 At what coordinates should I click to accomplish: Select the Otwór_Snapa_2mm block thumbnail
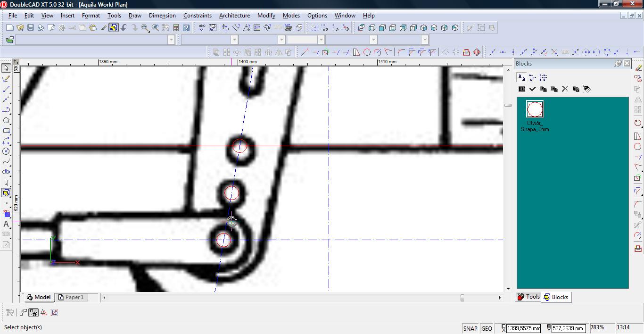(535, 109)
